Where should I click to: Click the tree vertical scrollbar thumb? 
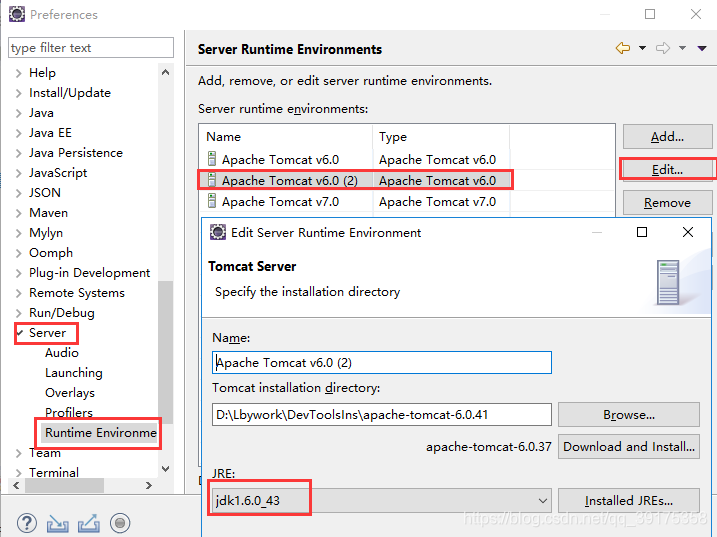(166, 352)
